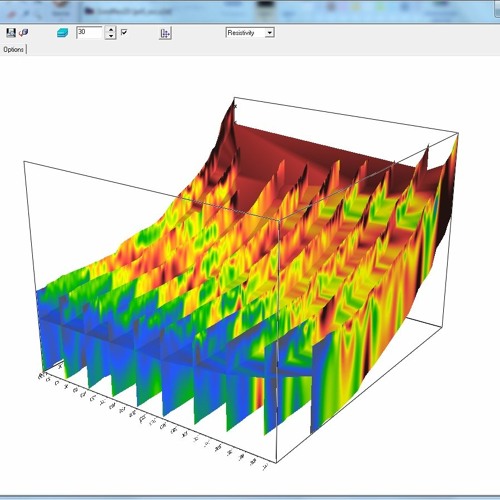Click the red 3D copy icon beside save

point(24,32)
